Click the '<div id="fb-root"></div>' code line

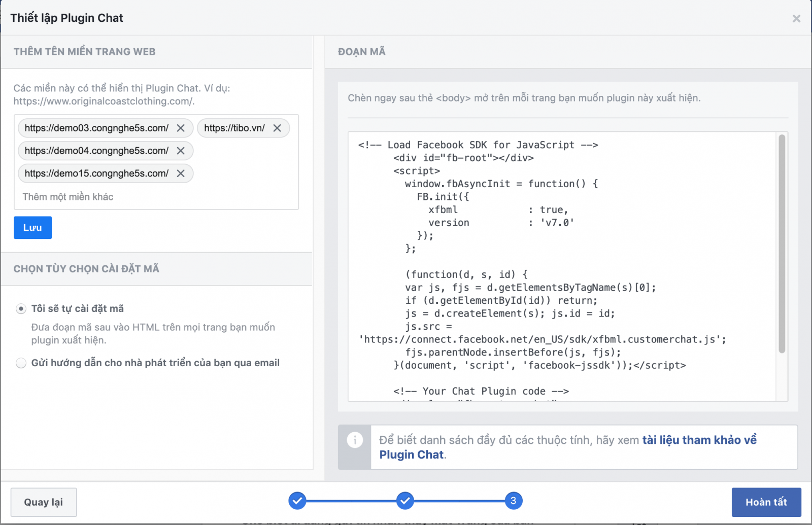[463, 158]
